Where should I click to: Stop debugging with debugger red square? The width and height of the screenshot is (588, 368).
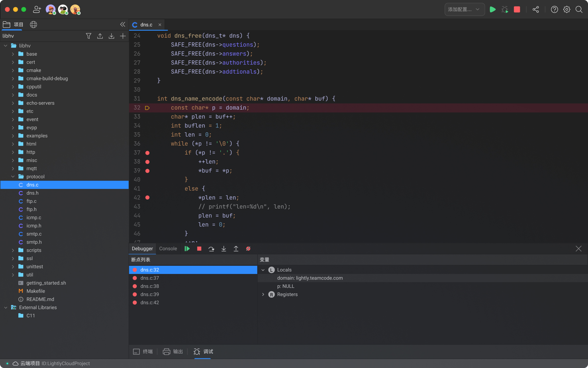click(199, 249)
